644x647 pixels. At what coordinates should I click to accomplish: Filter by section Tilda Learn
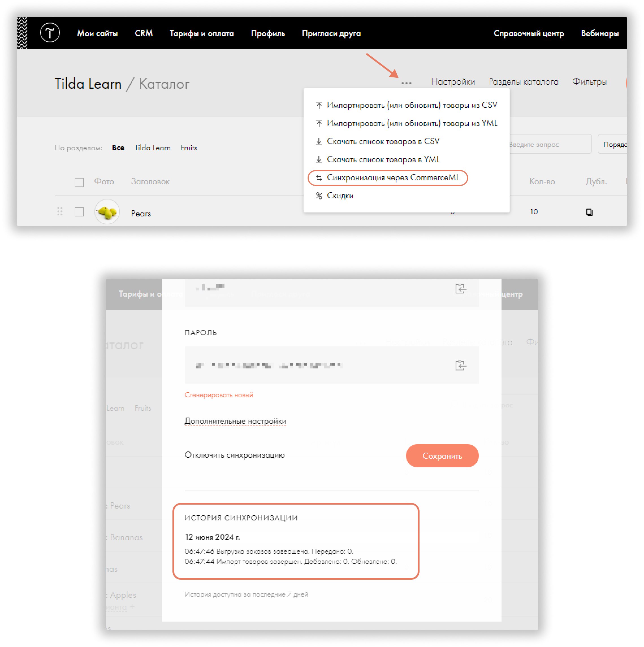click(x=152, y=148)
